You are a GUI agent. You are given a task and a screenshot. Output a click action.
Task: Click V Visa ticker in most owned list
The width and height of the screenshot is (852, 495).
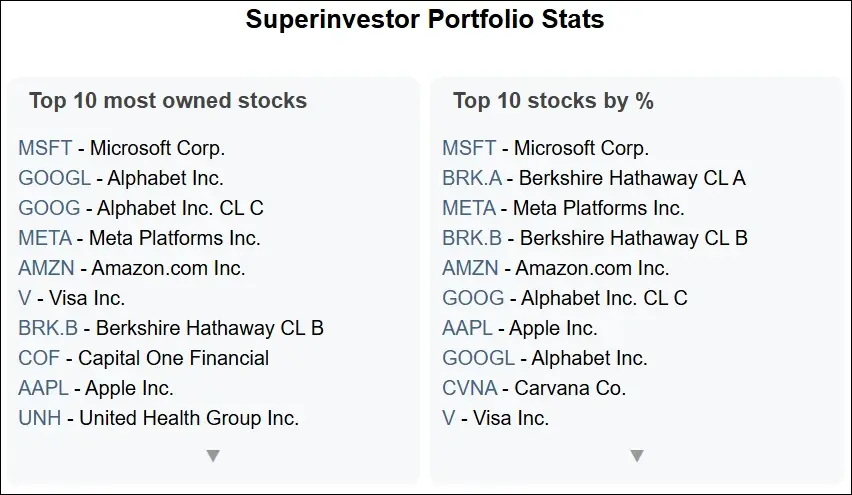[25, 298]
